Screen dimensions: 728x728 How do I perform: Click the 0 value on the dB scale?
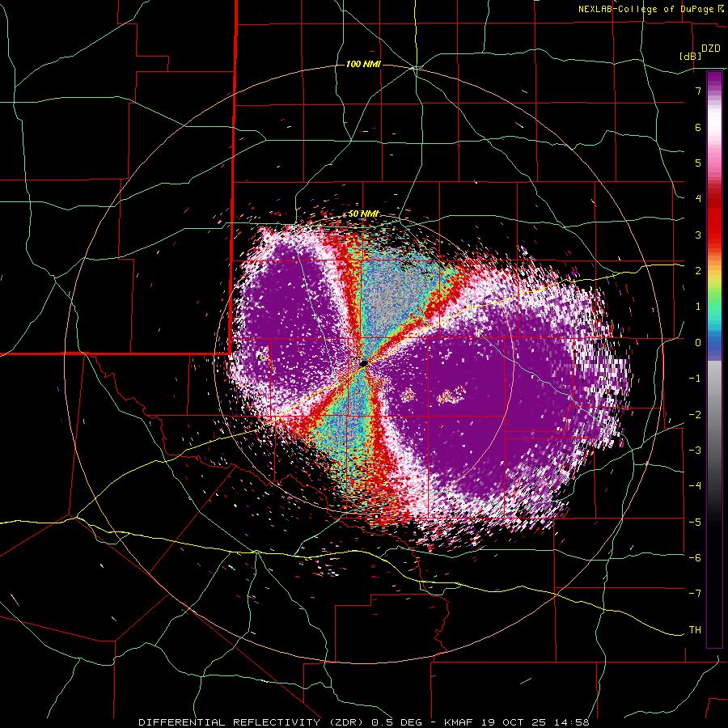(698, 343)
